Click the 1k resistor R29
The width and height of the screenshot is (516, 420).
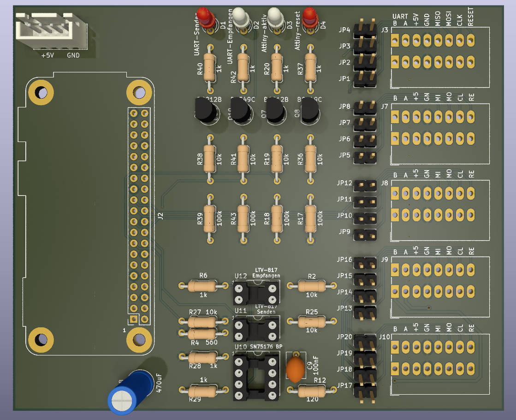point(202,390)
